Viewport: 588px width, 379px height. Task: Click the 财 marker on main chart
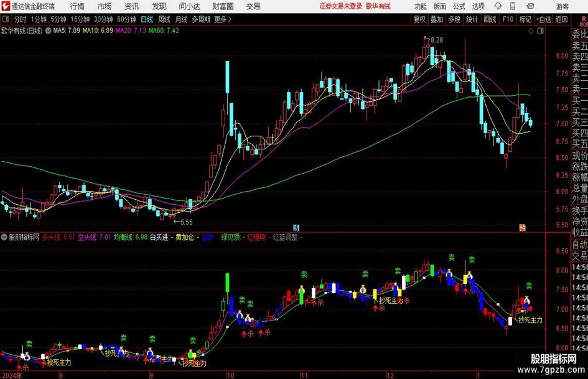click(x=296, y=227)
